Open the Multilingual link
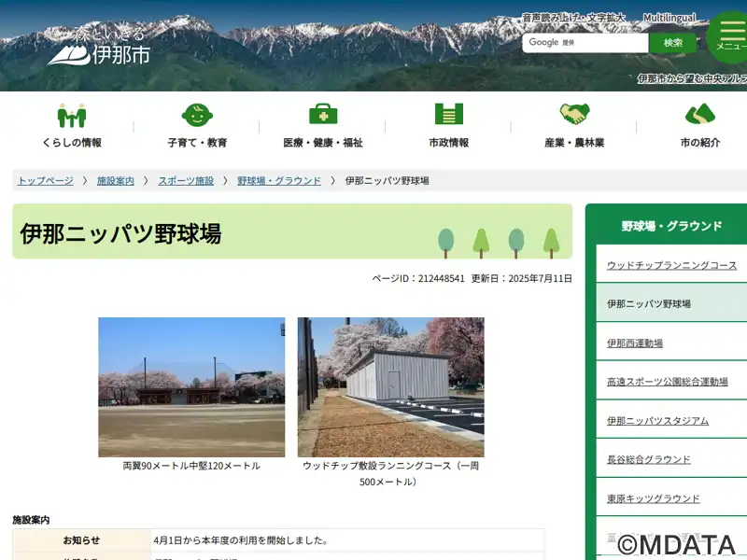This screenshot has height=560, width=747. tap(669, 18)
